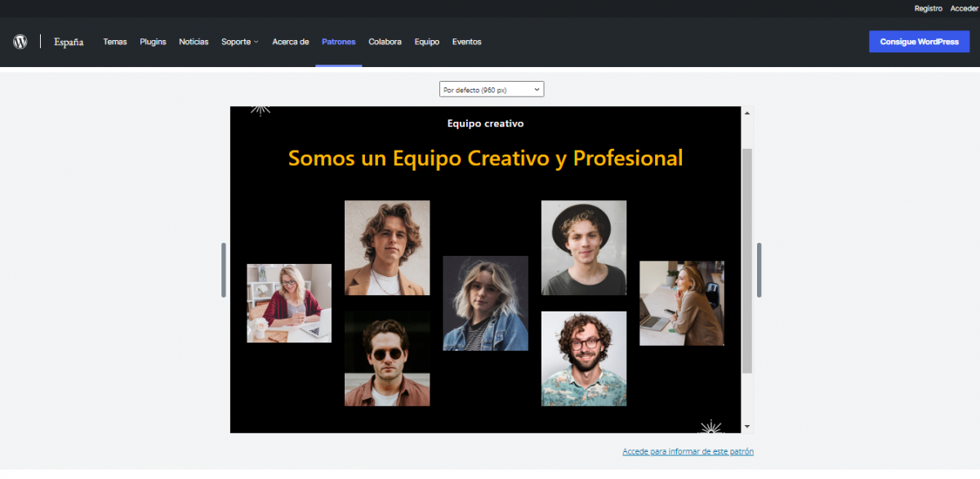Expand the Soporte menu

(x=240, y=42)
